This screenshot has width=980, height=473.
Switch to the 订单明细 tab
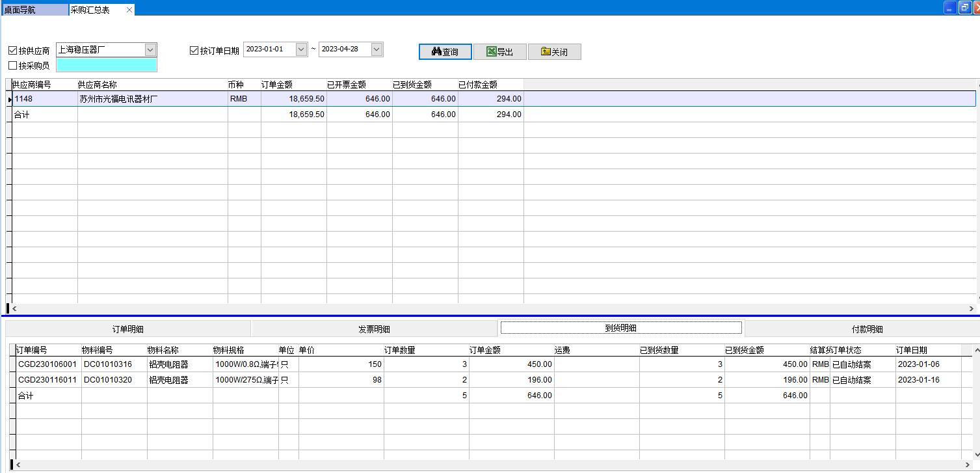point(128,329)
